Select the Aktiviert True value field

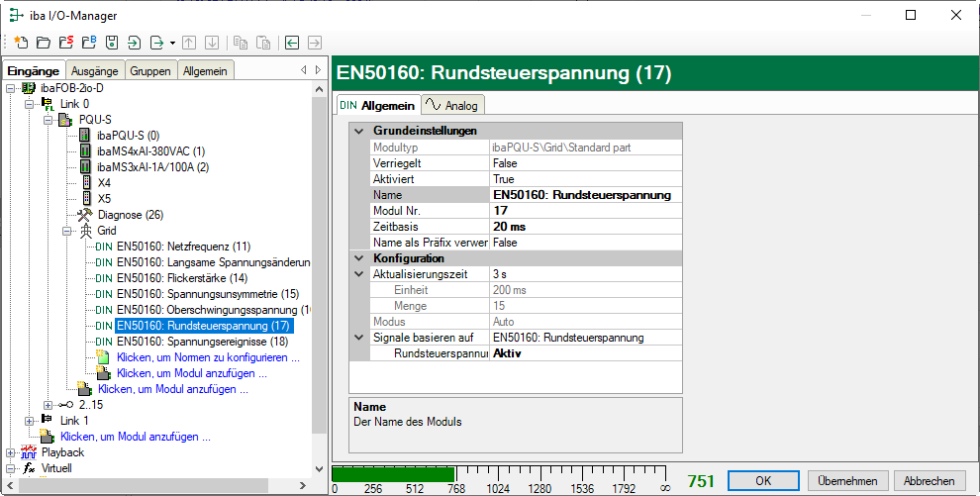pos(585,179)
